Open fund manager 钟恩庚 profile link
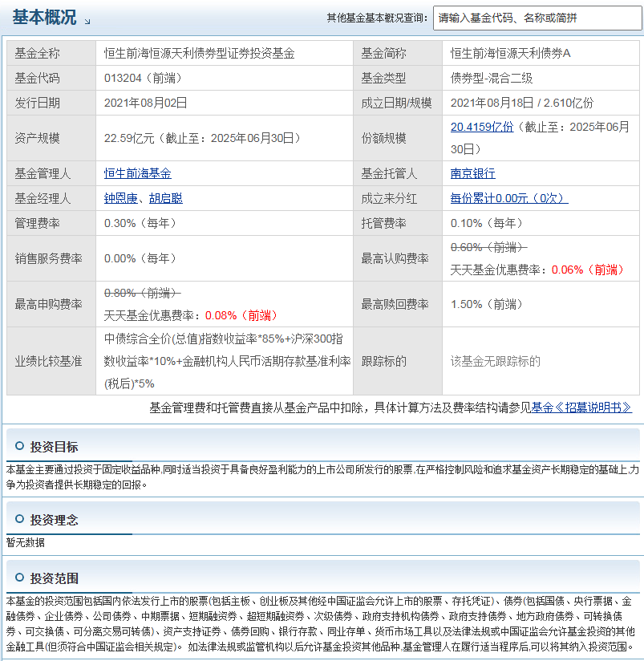This screenshot has height=661, width=644. 121,198
